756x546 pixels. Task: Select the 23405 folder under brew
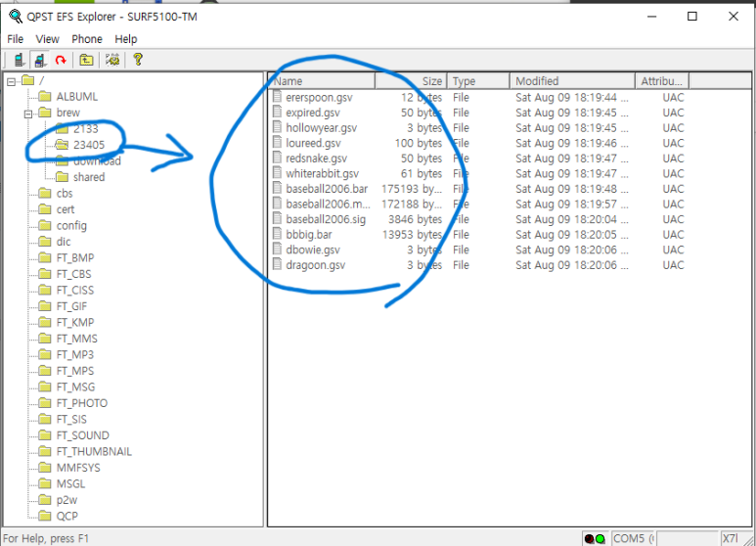pyautogui.click(x=89, y=145)
